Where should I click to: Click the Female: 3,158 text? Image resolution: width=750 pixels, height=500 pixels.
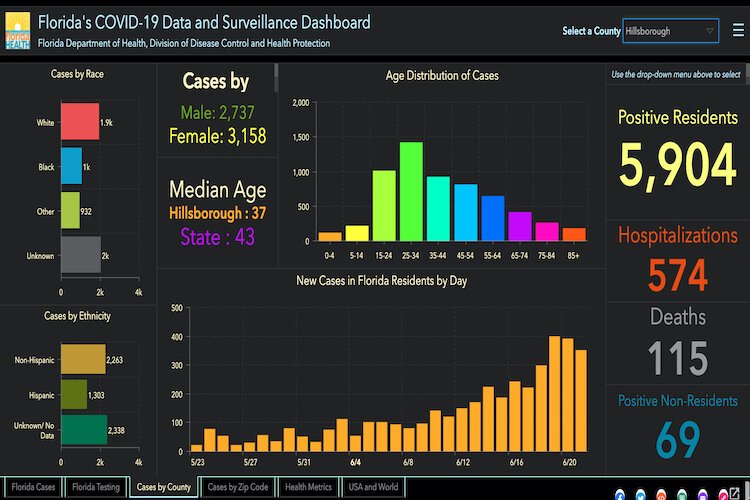[218, 136]
